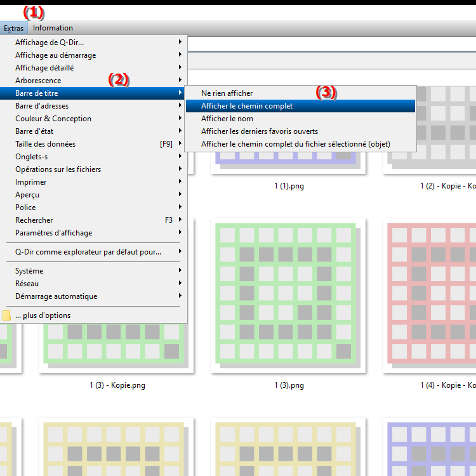
Task: Expand 'Barre d'adresses' submenu
Action: coord(93,106)
